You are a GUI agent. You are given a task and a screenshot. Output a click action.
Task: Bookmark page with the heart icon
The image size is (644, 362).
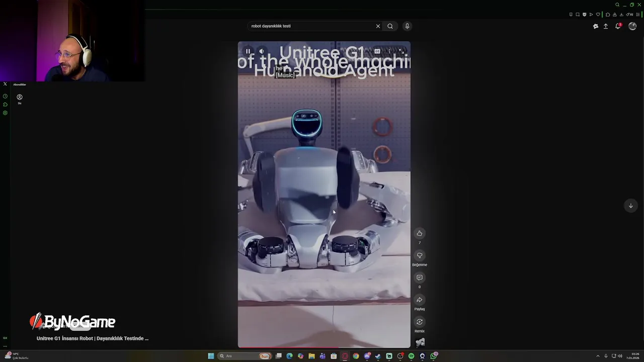[598, 14]
